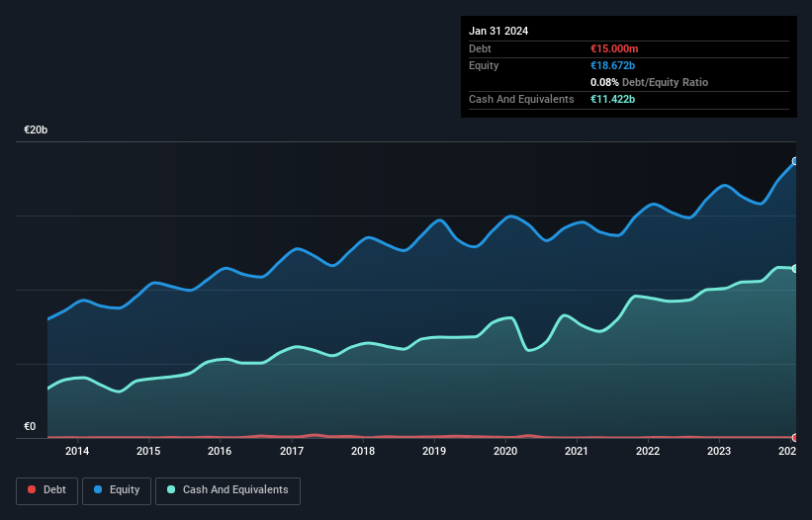Click the 0.08% Debt/Equity Ratio text
This screenshot has height=520, width=812.
[x=649, y=82]
